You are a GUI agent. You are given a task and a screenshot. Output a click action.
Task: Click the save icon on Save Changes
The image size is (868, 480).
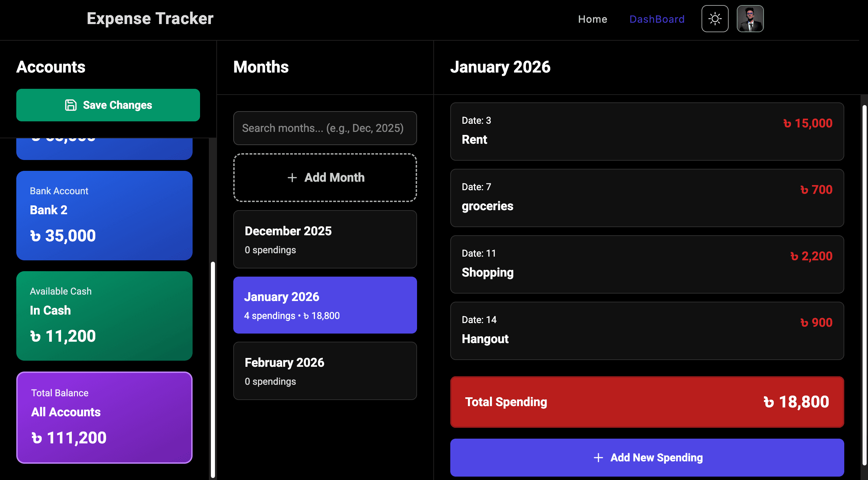point(70,105)
